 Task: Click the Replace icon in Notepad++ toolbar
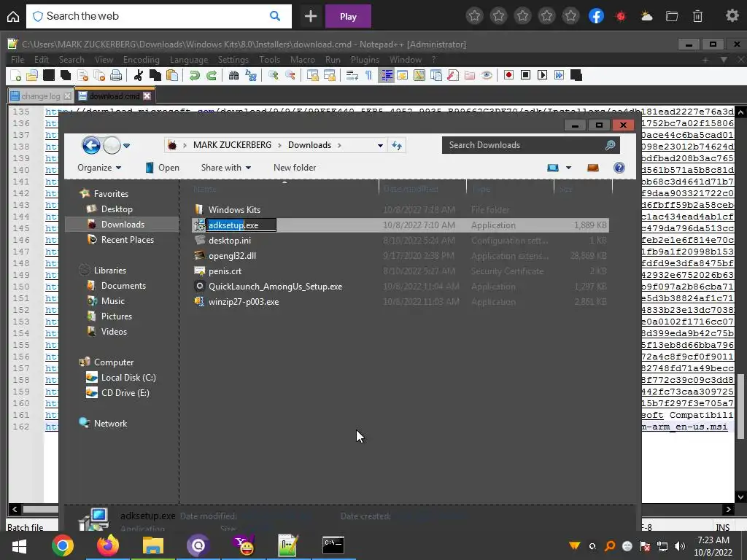(251, 75)
